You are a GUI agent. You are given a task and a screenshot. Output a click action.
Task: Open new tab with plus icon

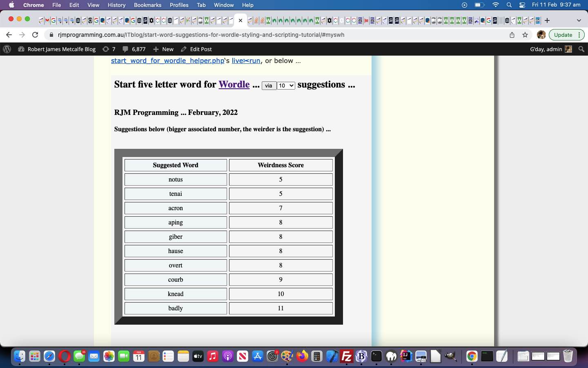click(547, 20)
